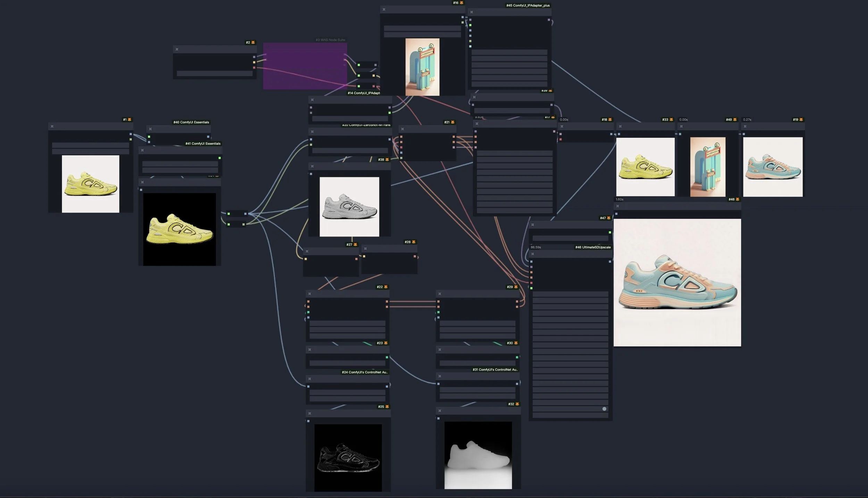
Task: Click the '#46 UltimateSDUpscale' label
Action: point(593,247)
